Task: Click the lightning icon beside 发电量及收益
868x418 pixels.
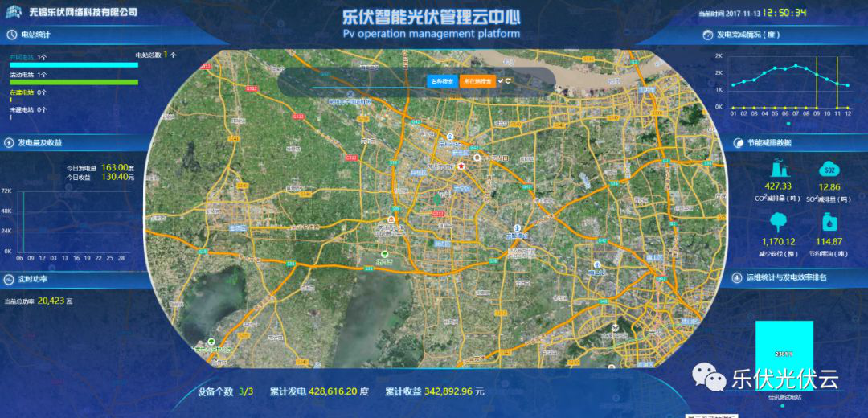Action: (10, 143)
